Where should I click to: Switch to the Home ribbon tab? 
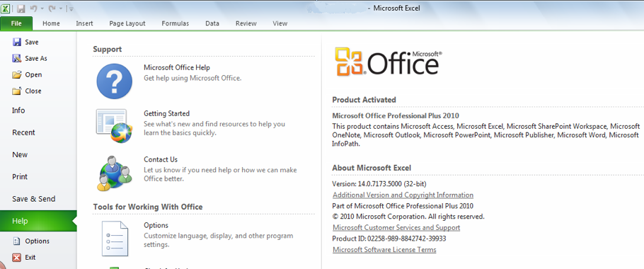coord(52,23)
